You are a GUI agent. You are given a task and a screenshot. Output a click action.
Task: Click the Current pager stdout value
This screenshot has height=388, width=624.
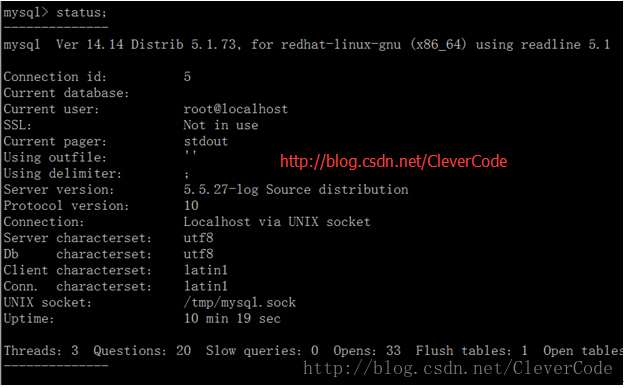point(206,141)
